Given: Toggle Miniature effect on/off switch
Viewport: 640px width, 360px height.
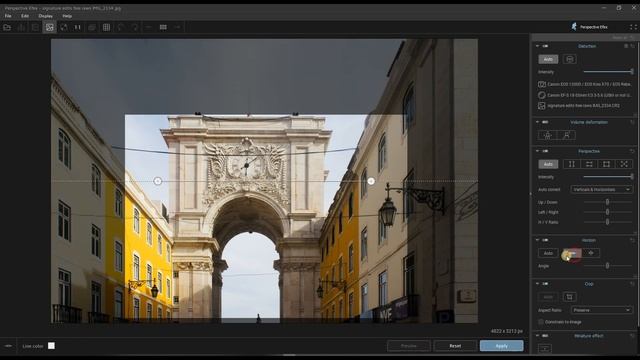Looking at the screenshot, I should click(545, 336).
